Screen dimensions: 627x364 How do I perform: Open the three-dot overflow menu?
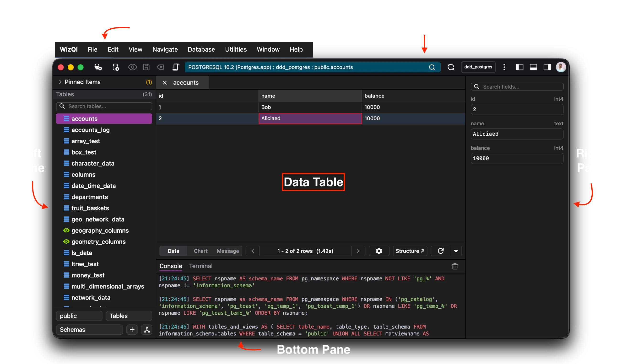[504, 67]
